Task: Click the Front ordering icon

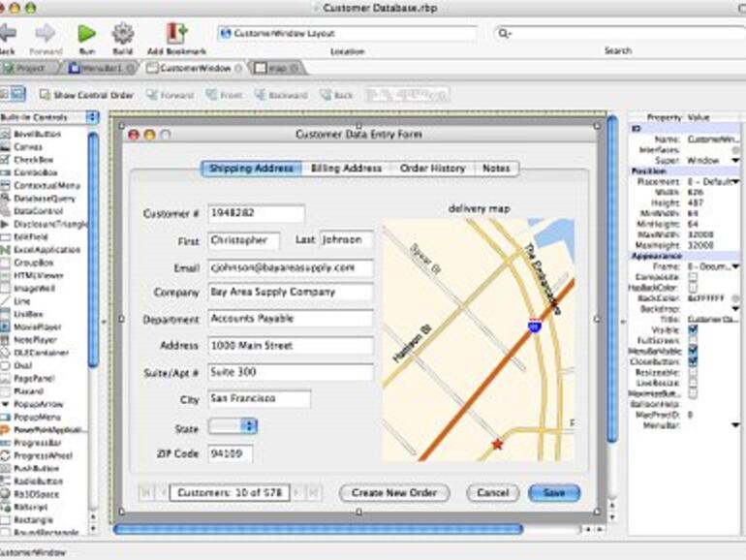Action: tap(212, 95)
